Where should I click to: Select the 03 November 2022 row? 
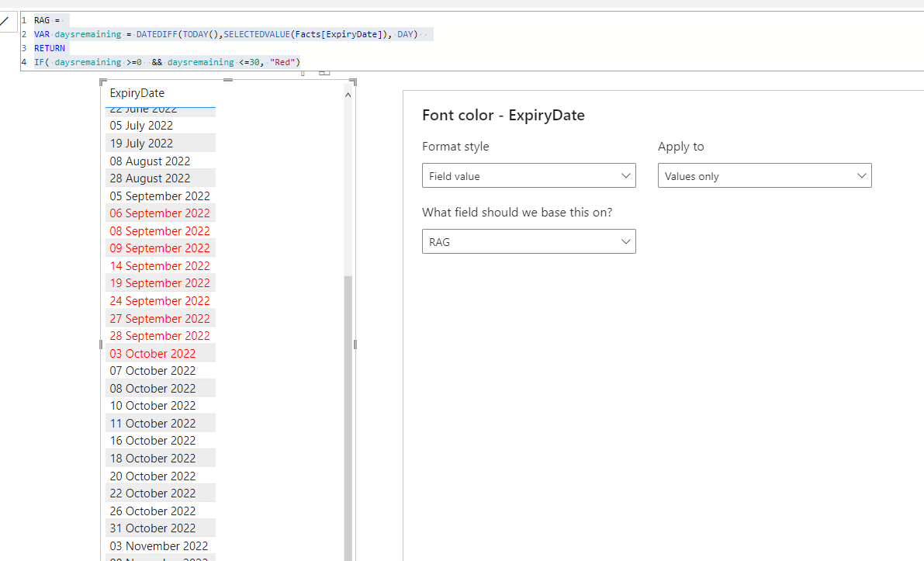[161, 545]
